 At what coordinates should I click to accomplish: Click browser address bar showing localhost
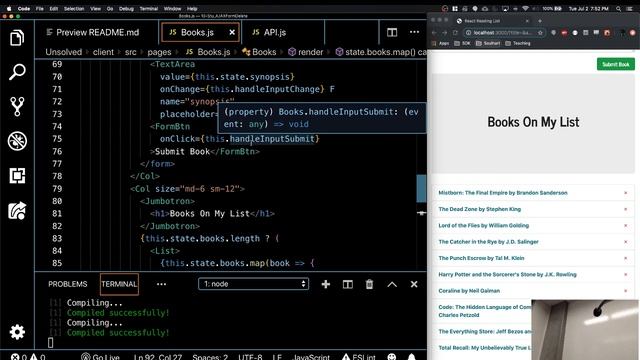click(x=504, y=33)
